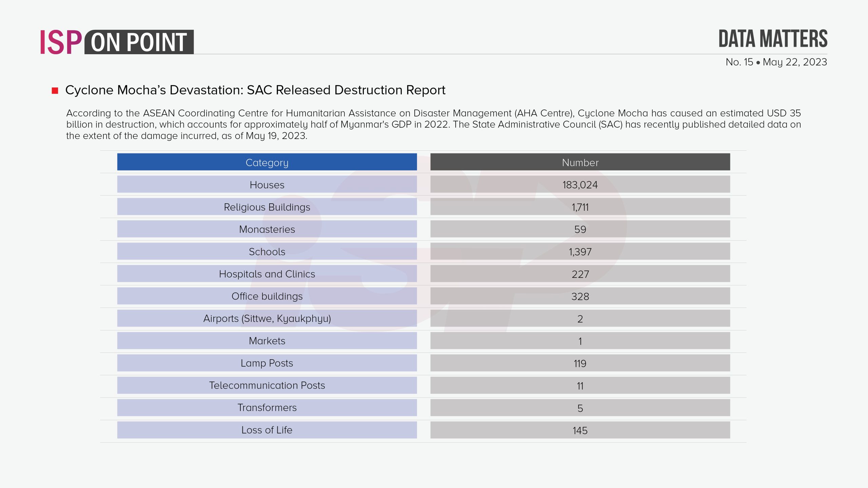The height and width of the screenshot is (488, 868).
Task: Click Airports (Sittwe, Kyaukphyu) cell
Action: [267, 319]
